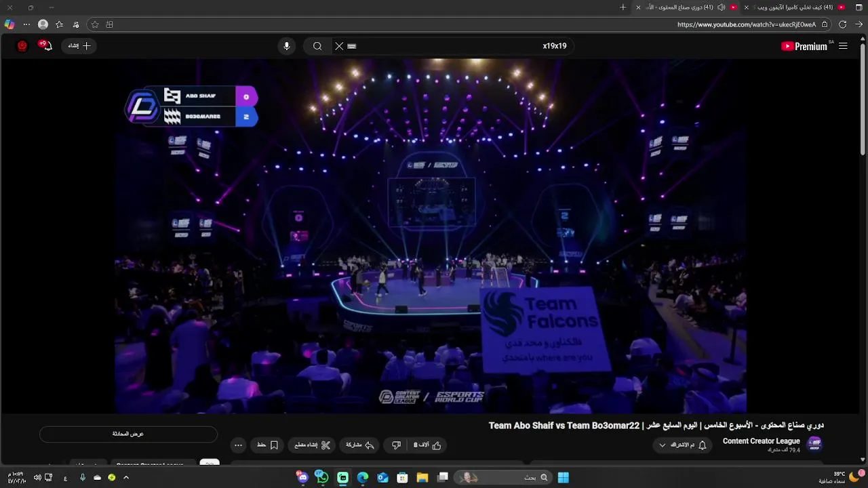Viewport: 868px width, 488px height.
Task: Click the Create (إنشاء) button
Action: point(79,46)
